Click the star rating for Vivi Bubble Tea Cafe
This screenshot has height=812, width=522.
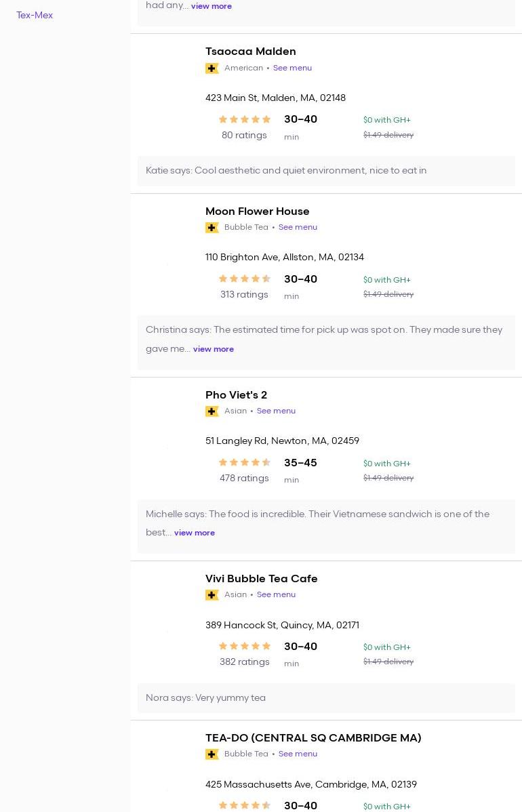tap(245, 646)
